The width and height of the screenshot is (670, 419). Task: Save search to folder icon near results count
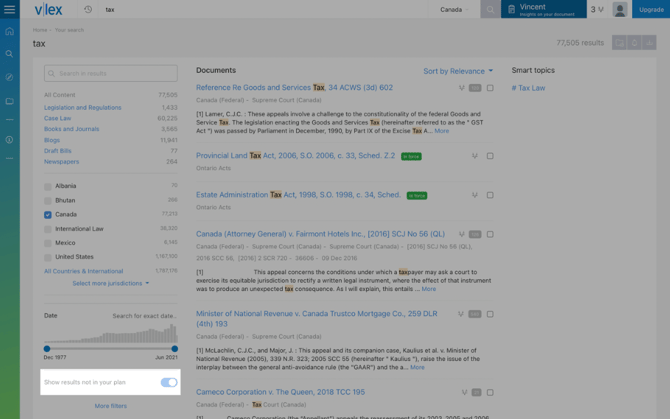pyautogui.click(x=619, y=43)
